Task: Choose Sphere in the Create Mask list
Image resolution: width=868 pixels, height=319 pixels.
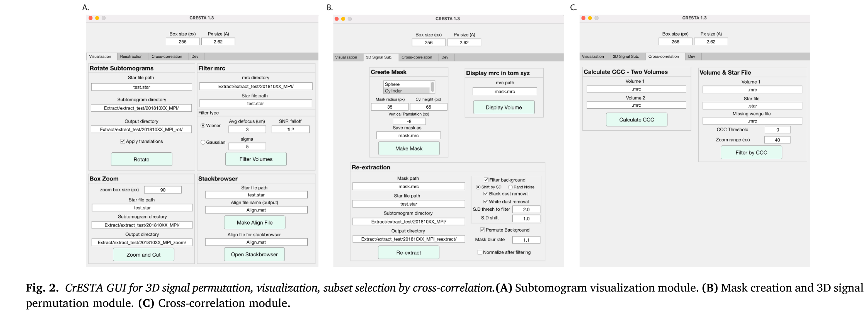Action: [407, 84]
